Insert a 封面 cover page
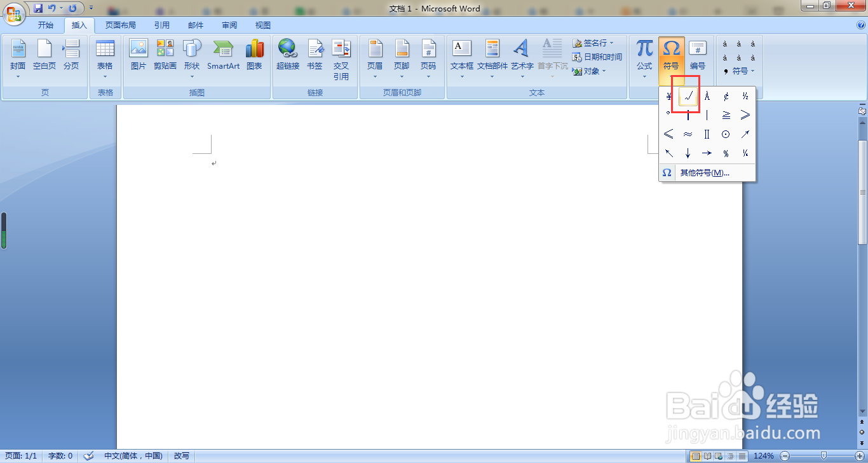 [x=18, y=59]
